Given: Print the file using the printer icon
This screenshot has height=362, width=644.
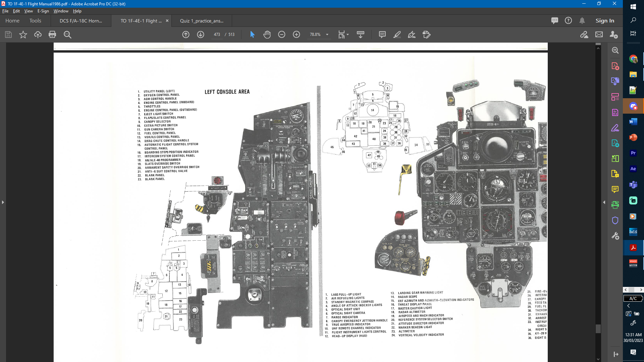Looking at the screenshot, I should click(x=52, y=35).
